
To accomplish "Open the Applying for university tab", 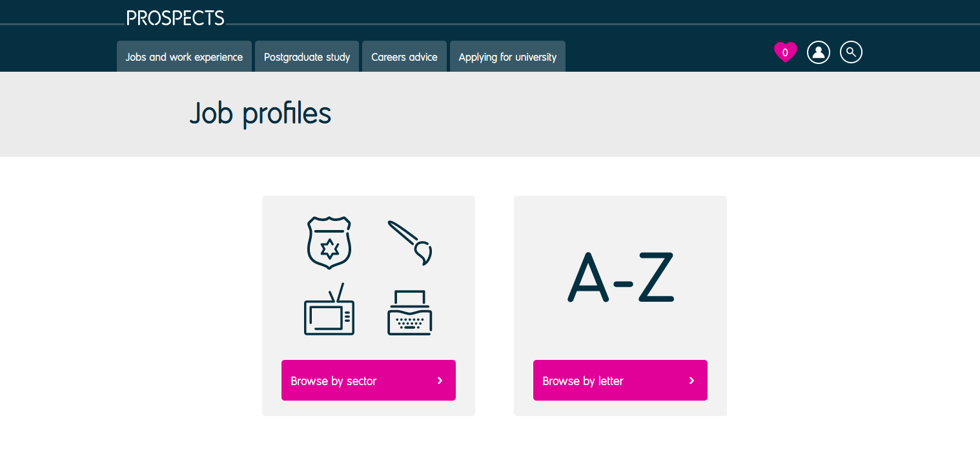I will pos(507,57).
